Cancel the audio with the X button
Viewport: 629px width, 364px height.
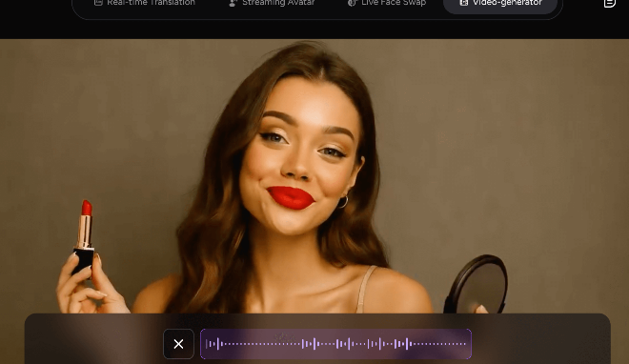click(x=178, y=344)
